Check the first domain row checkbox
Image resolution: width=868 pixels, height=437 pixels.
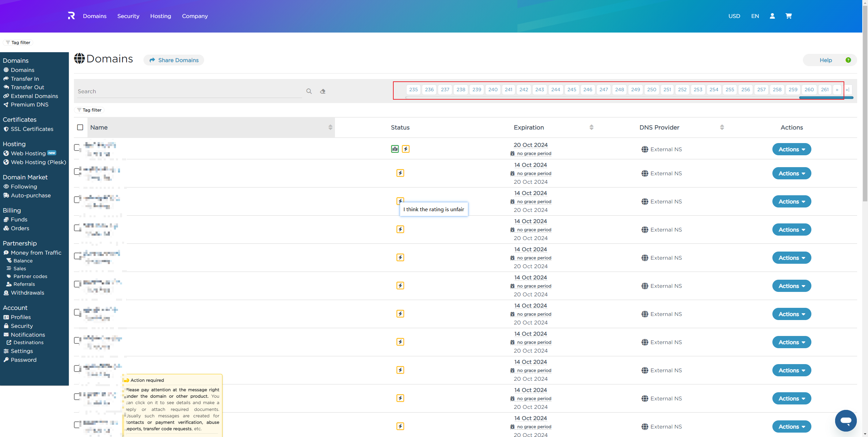[77, 147]
